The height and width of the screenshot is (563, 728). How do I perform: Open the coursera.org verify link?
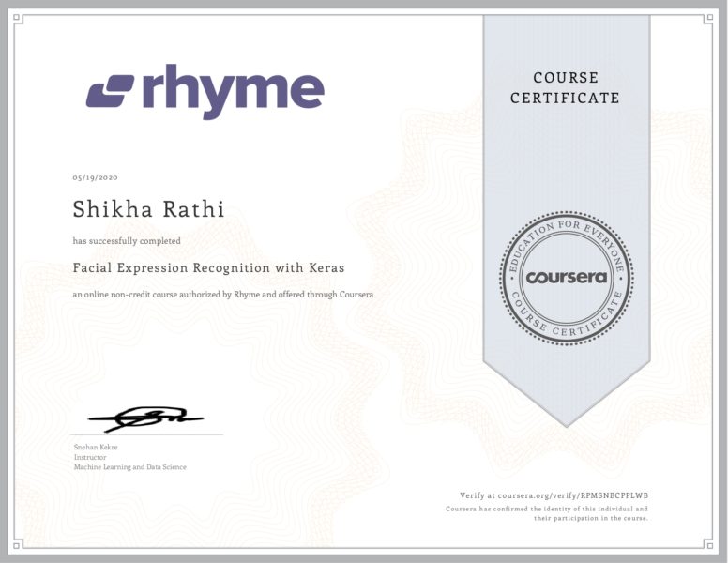pos(554,495)
